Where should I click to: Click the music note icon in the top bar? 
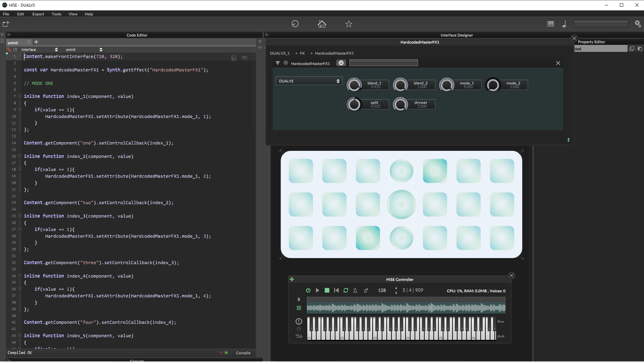[x=565, y=24]
